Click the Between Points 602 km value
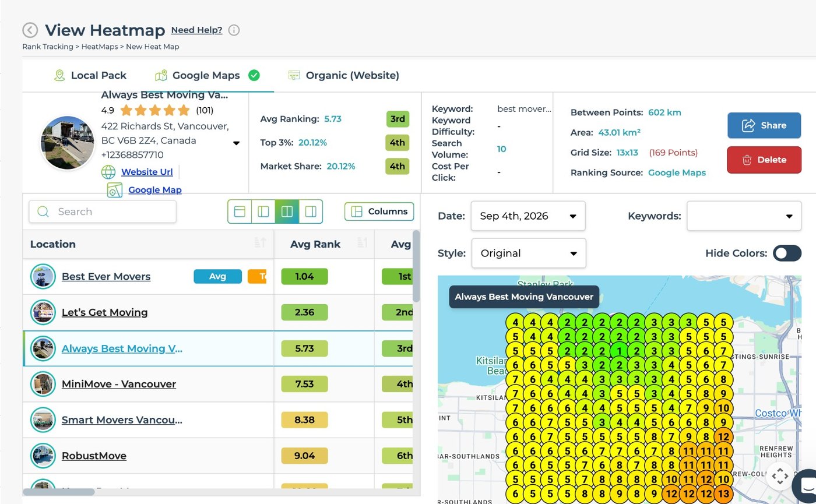The height and width of the screenshot is (504, 816). (664, 112)
